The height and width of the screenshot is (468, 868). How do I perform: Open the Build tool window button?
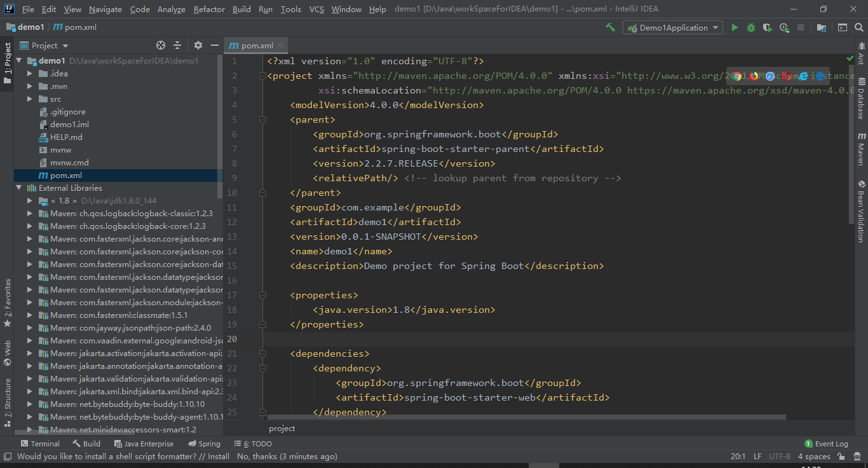(86, 443)
